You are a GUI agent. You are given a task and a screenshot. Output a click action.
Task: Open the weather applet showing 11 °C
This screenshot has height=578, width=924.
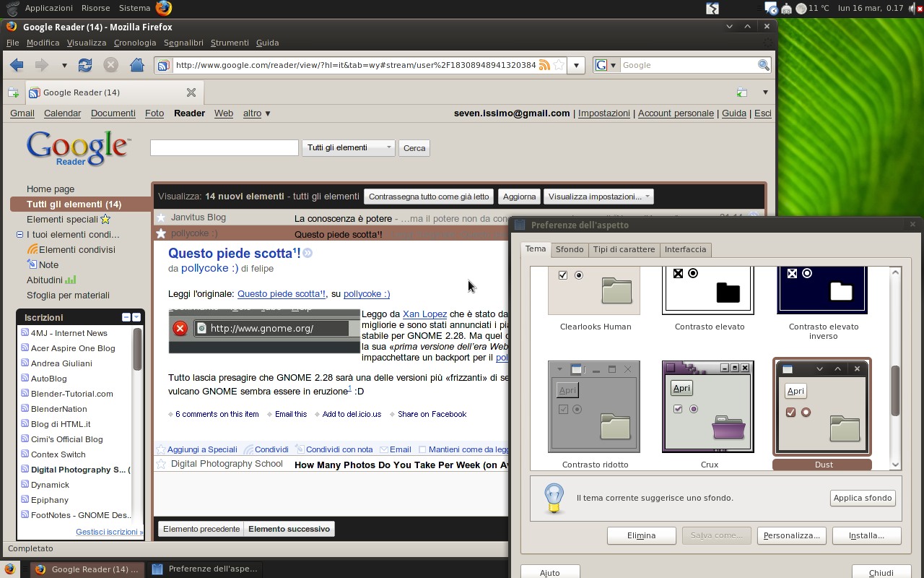812,8
